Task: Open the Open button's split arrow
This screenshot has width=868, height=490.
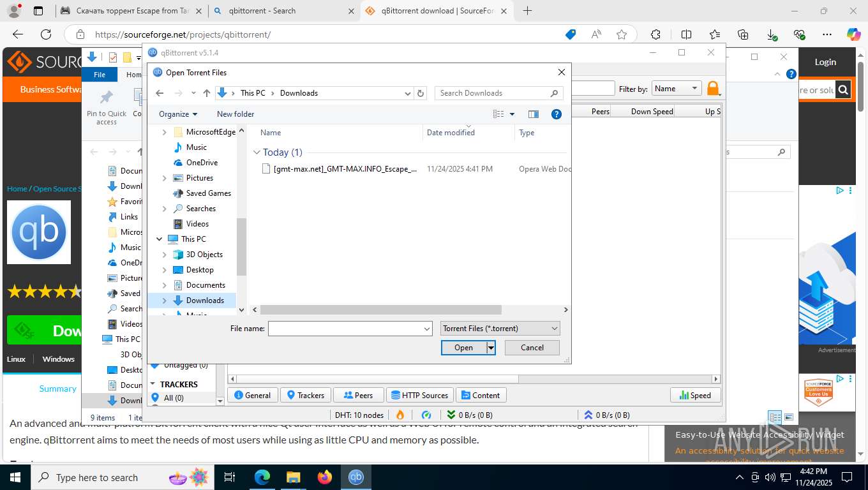Action: click(x=491, y=348)
